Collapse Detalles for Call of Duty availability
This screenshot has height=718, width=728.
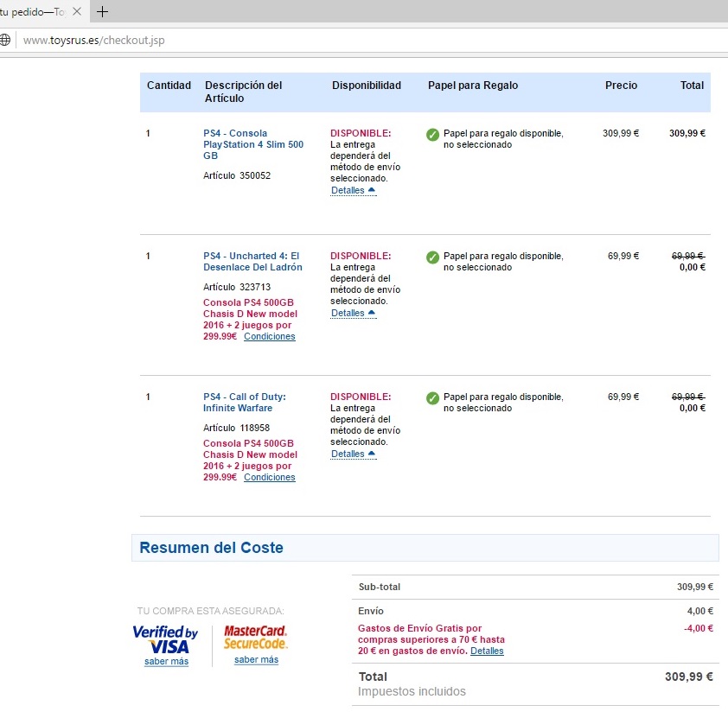[x=353, y=454]
